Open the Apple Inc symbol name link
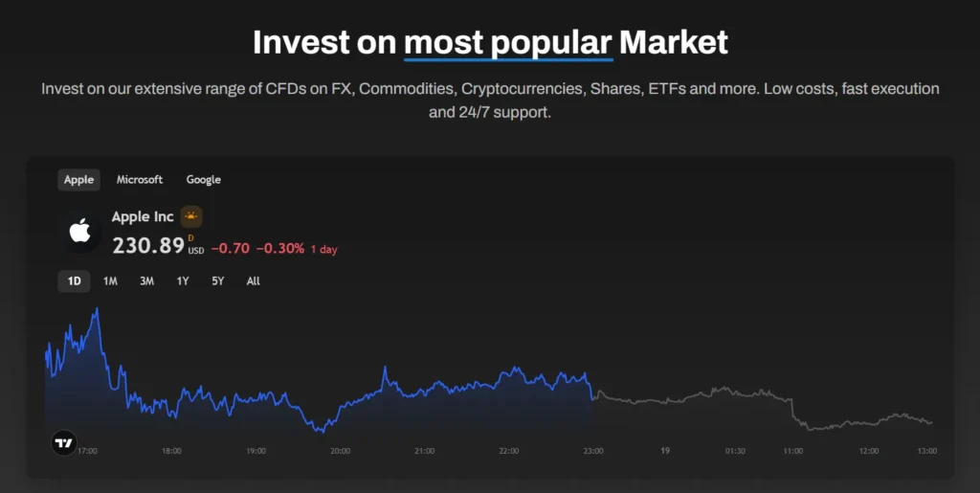This screenshot has height=493, width=980. [143, 217]
